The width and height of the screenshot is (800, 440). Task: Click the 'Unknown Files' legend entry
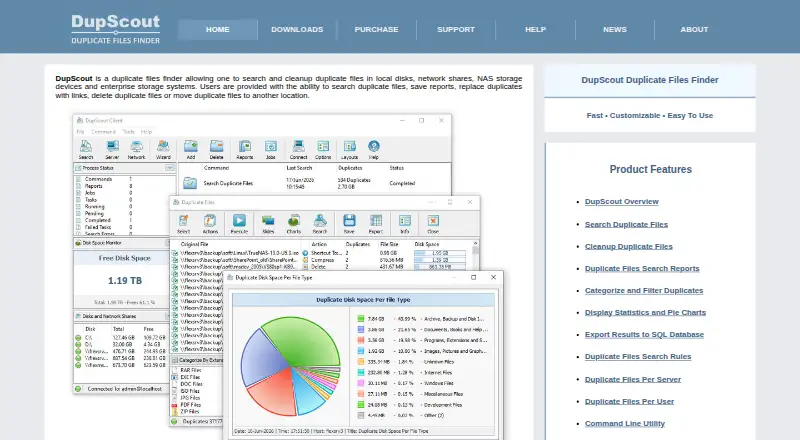tap(439, 361)
